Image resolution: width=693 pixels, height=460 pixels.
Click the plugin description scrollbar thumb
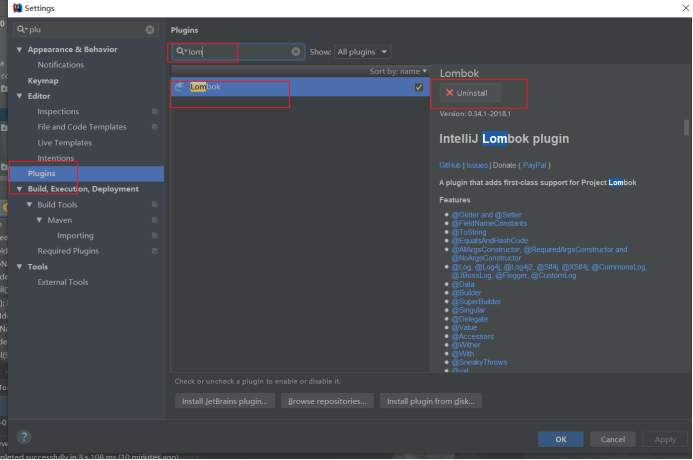[686, 127]
